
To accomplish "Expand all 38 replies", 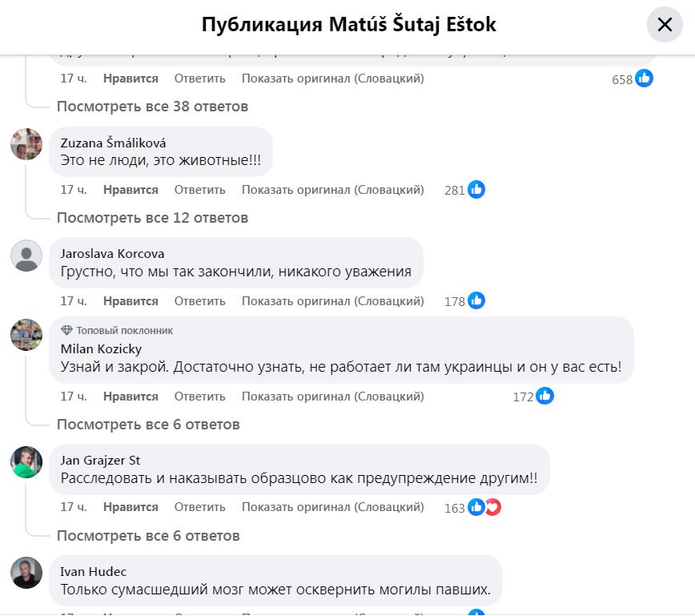I will point(152,106).
